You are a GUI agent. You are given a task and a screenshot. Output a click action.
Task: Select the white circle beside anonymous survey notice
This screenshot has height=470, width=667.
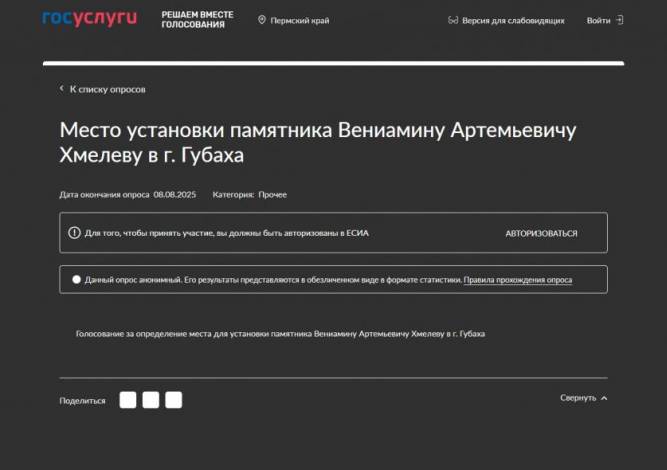click(x=77, y=280)
